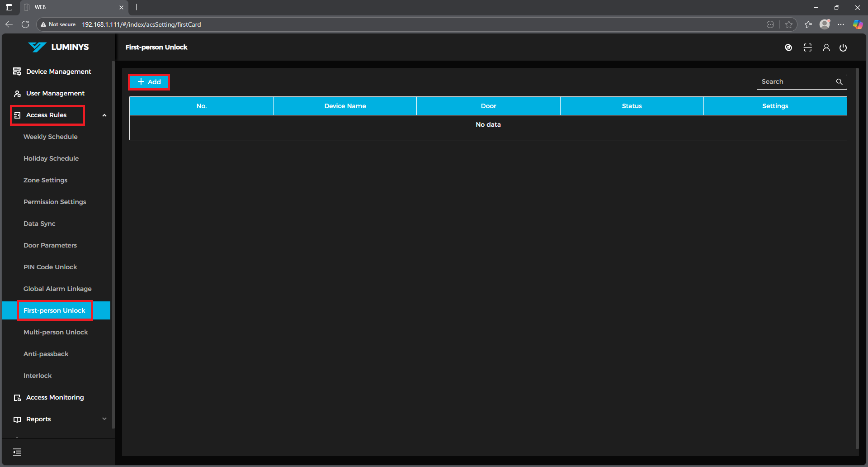Click the theme switch icon in header
Image resolution: width=868 pixels, height=467 pixels.
788,48
